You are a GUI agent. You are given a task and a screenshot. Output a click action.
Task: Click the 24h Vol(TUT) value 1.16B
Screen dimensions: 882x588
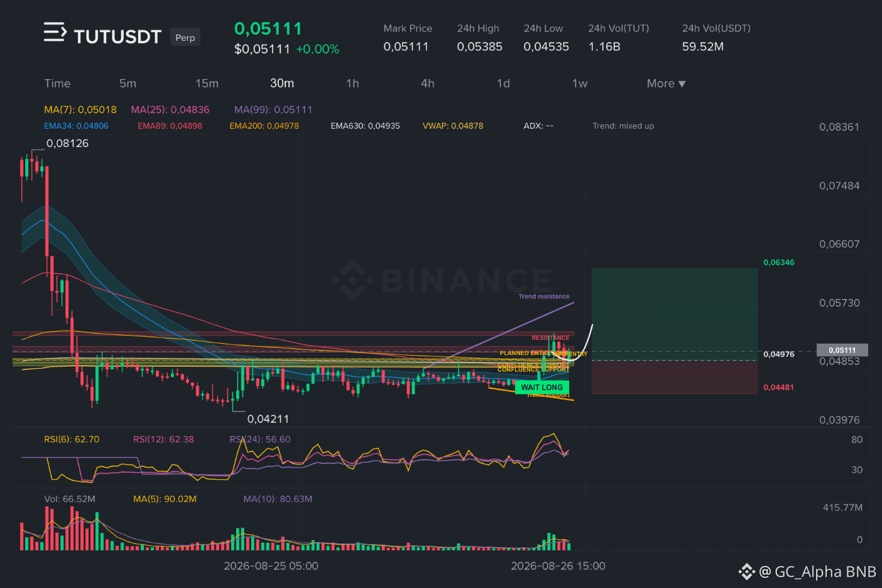604,46
